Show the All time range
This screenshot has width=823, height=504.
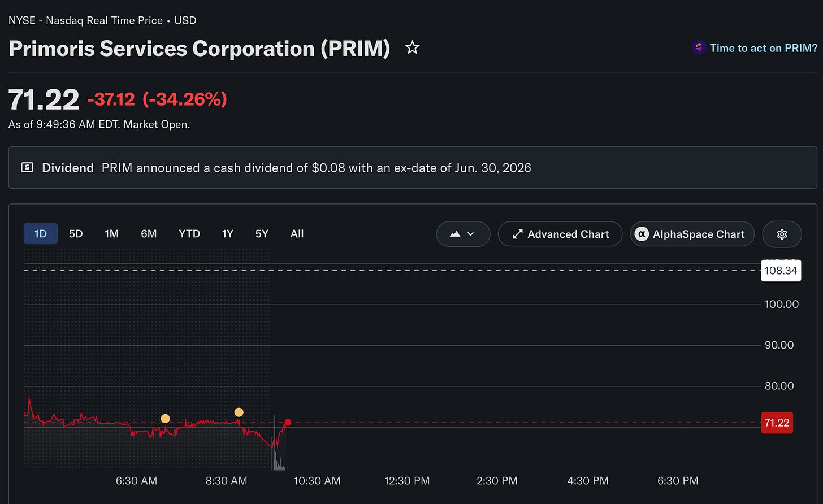point(297,234)
